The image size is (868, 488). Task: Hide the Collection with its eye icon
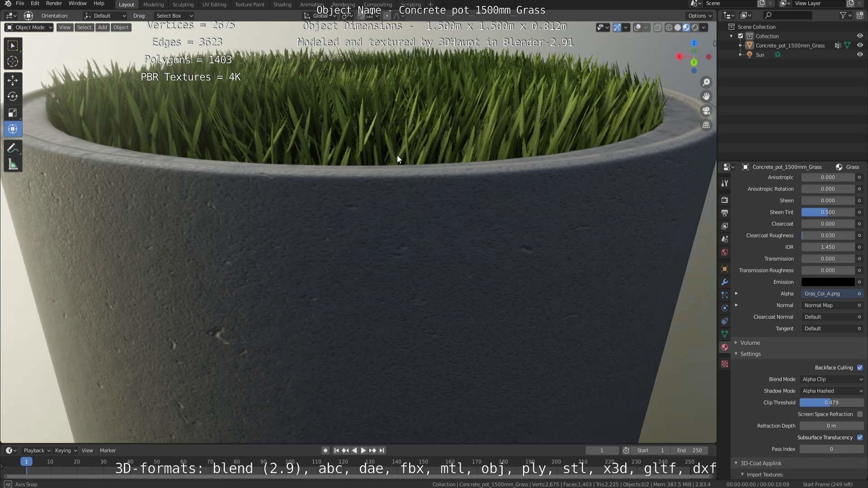point(860,36)
